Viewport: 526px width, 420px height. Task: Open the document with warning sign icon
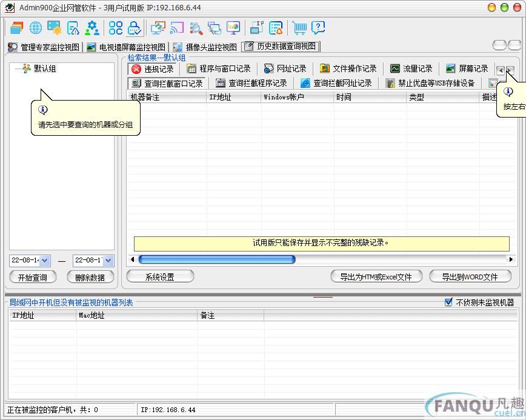click(73, 28)
